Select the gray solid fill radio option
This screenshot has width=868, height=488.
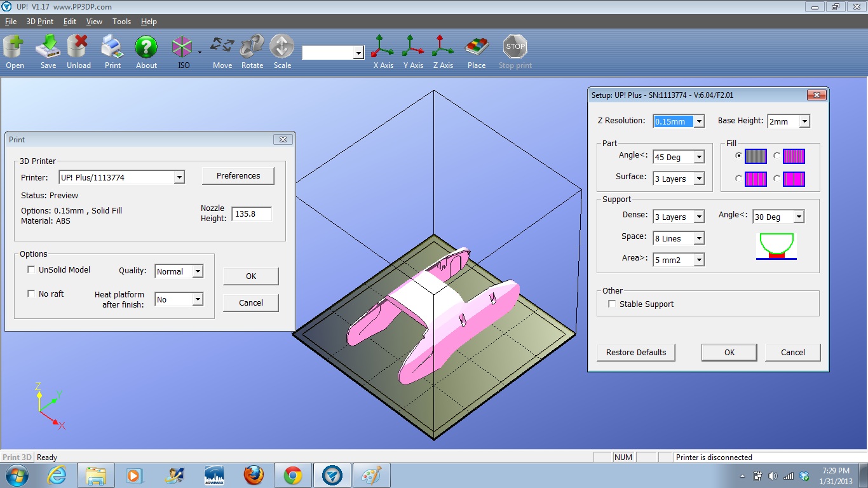pyautogui.click(x=738, y=156)
